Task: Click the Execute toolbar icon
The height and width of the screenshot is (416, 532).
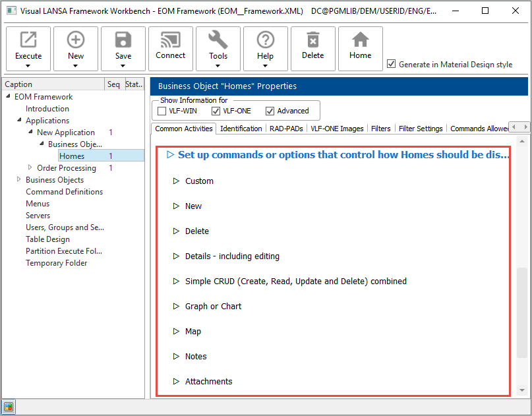Action: [28, 41]
